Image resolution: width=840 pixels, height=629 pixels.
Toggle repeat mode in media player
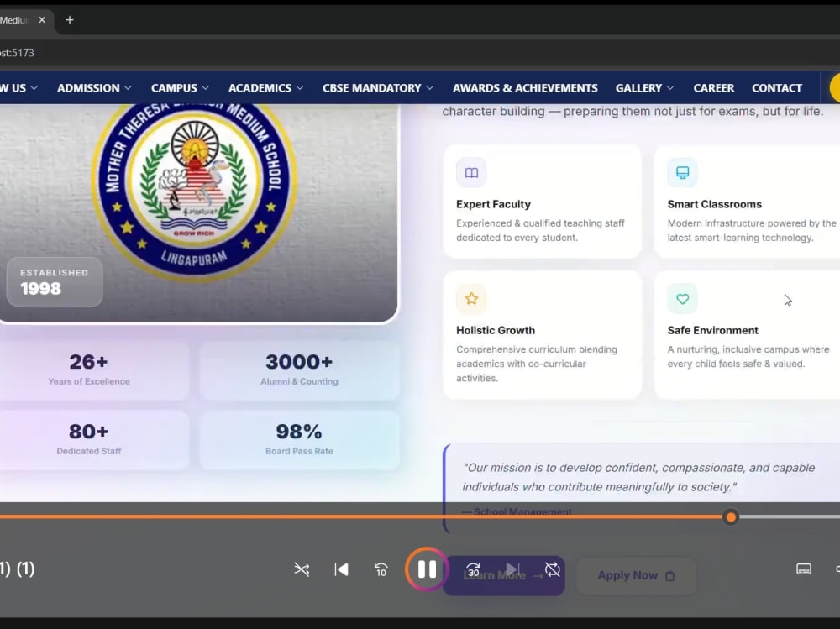[553, 569]
